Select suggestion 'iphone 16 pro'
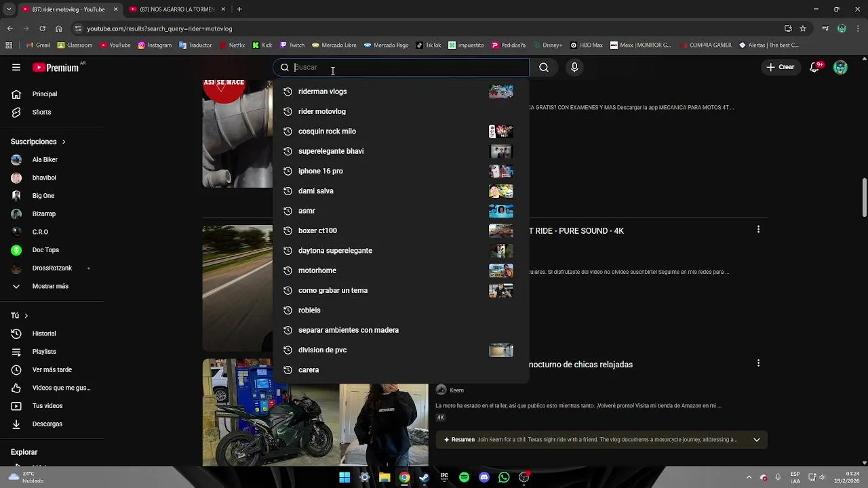This screenshot has height=488, width=868. point(400,171)
